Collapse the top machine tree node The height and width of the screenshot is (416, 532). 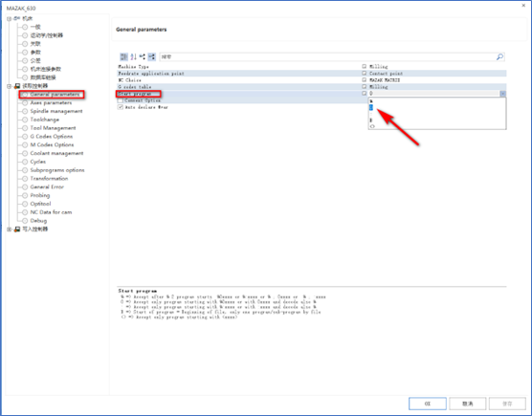pos(9,18)
